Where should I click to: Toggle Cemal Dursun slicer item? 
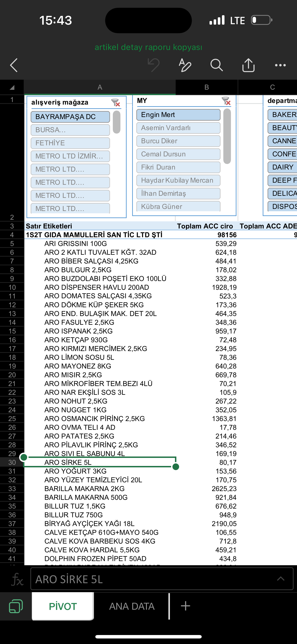pos(178,154)
